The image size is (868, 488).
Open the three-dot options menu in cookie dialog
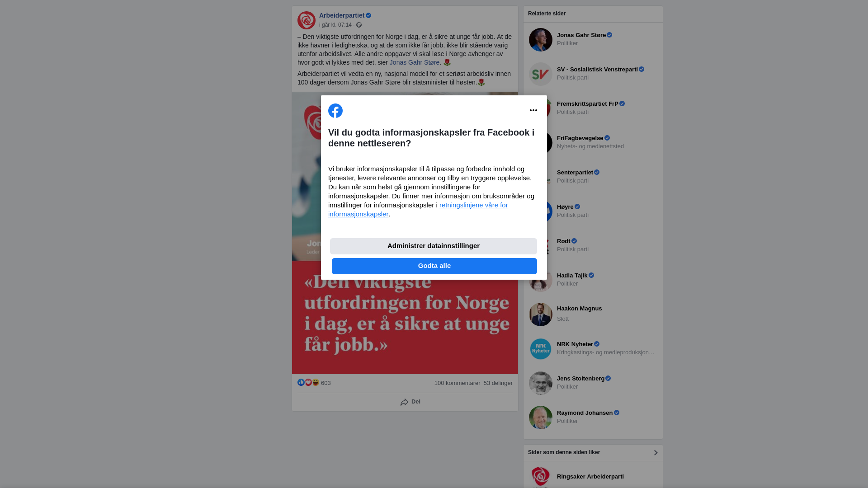(533, 110)
